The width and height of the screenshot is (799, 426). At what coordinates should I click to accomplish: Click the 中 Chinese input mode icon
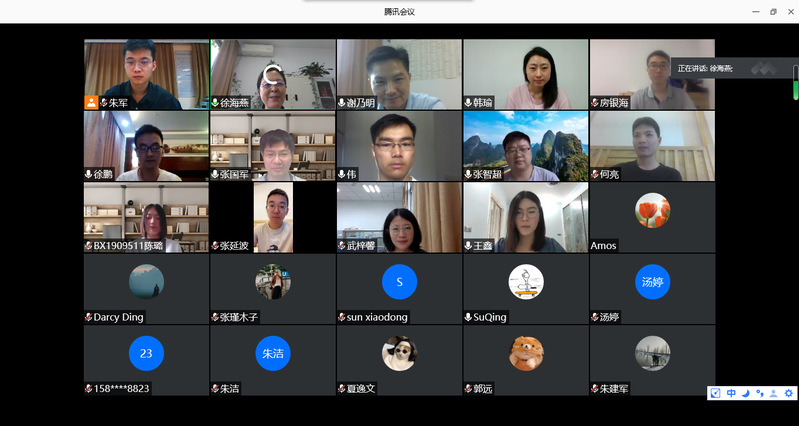[731, 393]
